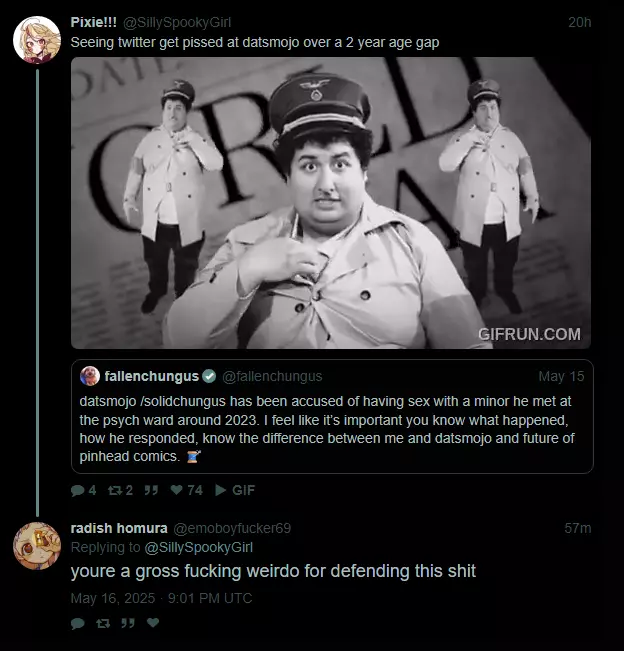The height and width of the screenshot is (651, 624).
Task: Click the verified badge next to fallenchungus
Action: 209,376
